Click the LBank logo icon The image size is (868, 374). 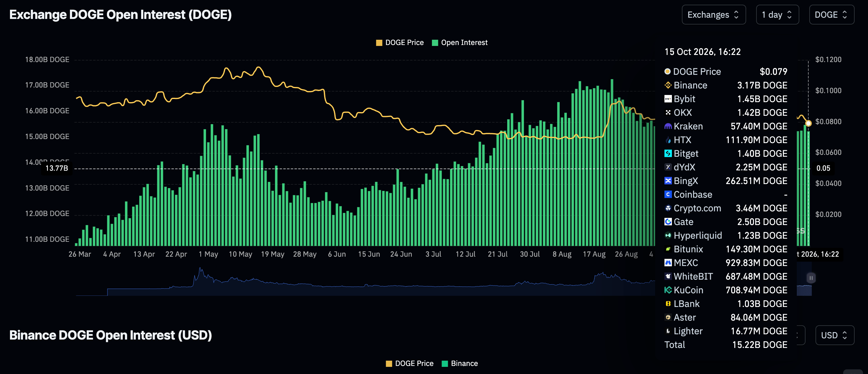tap(668, 304)
